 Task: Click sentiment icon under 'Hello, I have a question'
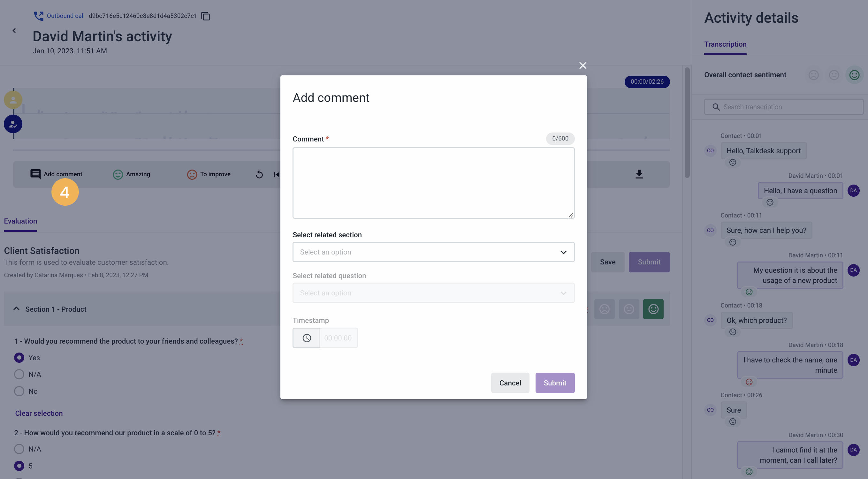(770, 202)
